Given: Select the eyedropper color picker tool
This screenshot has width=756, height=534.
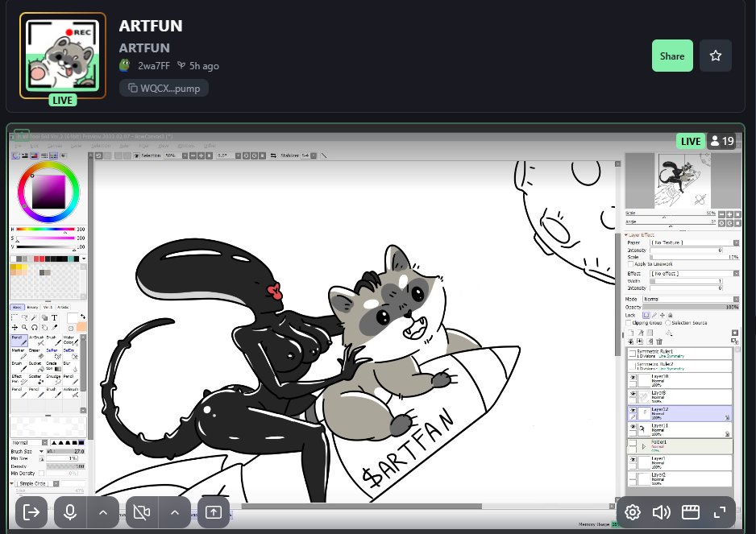Looking at the screenshot, I should [54, 327].
